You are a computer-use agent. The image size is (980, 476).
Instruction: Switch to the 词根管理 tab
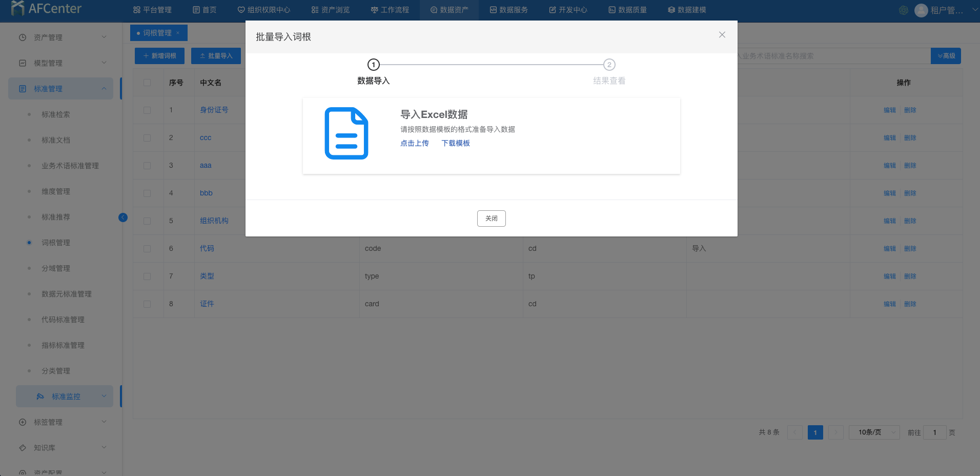[157, 33]
